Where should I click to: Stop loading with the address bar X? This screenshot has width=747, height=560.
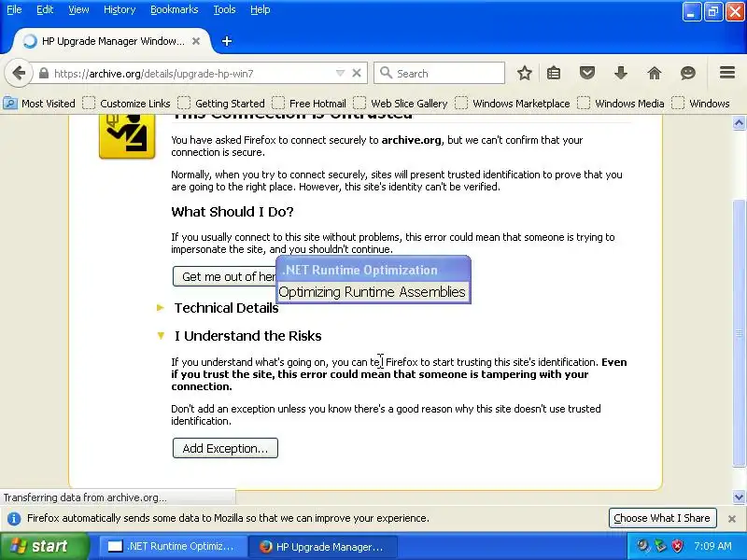tap(357, 74)
